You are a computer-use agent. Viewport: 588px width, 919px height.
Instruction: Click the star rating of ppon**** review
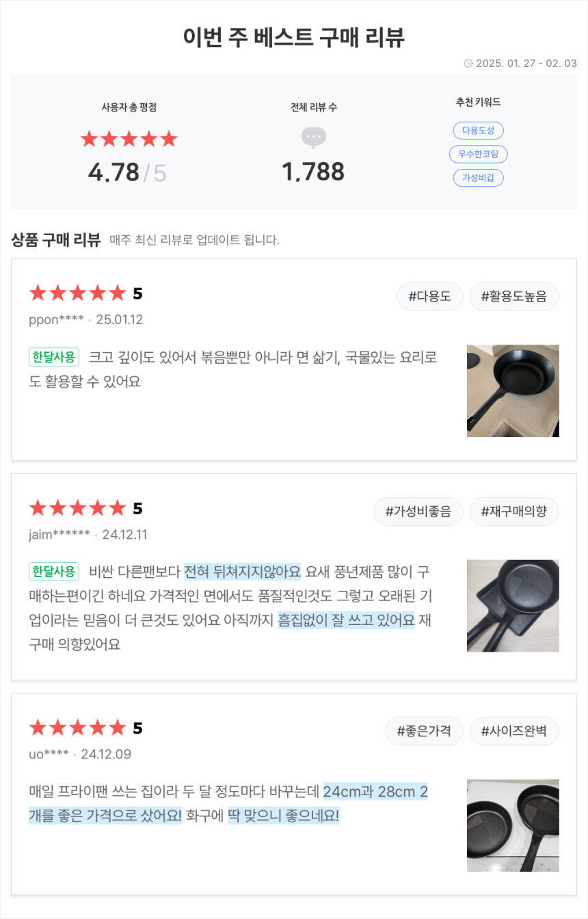point(77,293)
